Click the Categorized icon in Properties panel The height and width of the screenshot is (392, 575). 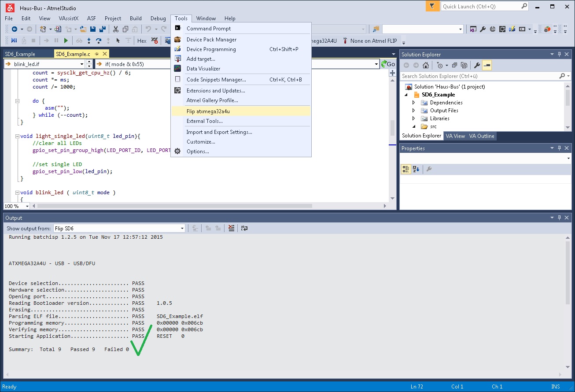[x=405, y=169]
